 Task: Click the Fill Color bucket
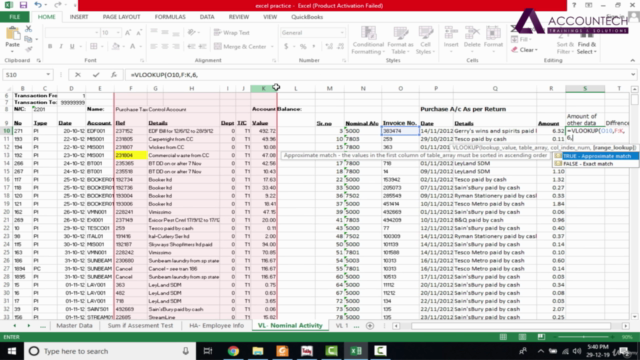[x=116, y=47]
